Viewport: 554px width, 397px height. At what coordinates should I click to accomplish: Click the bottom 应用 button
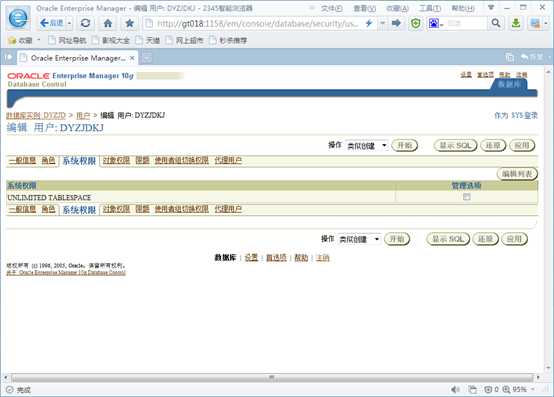pyautogui.click(x=514, y=239)
